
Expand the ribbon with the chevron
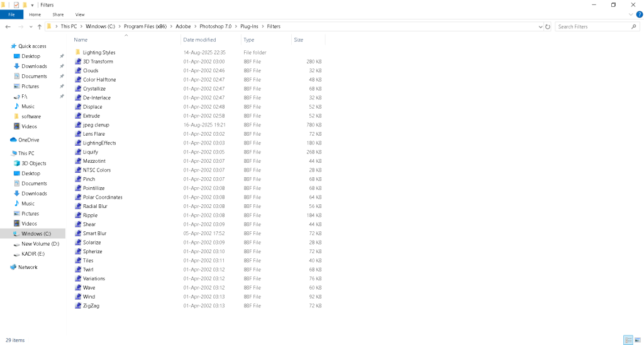pos(631,14)
